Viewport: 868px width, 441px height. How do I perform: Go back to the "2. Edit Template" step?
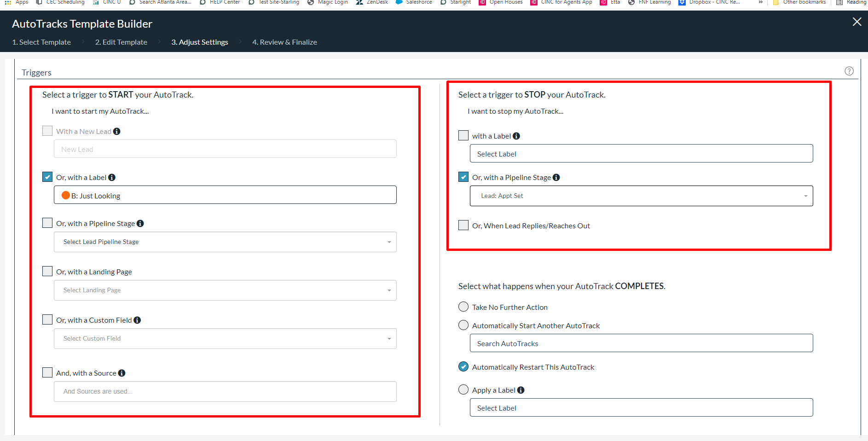coord(121,42)
